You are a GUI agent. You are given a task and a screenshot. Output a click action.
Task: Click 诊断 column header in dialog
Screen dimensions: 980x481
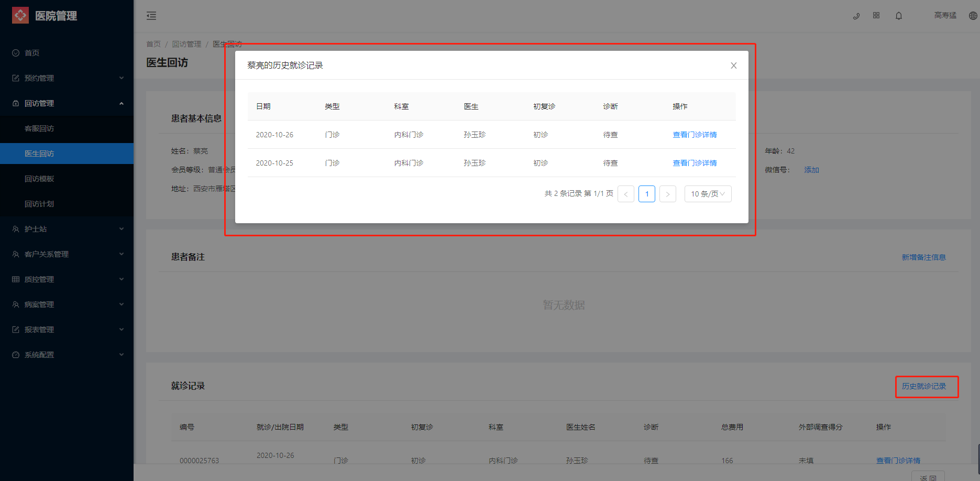[611, 106]
